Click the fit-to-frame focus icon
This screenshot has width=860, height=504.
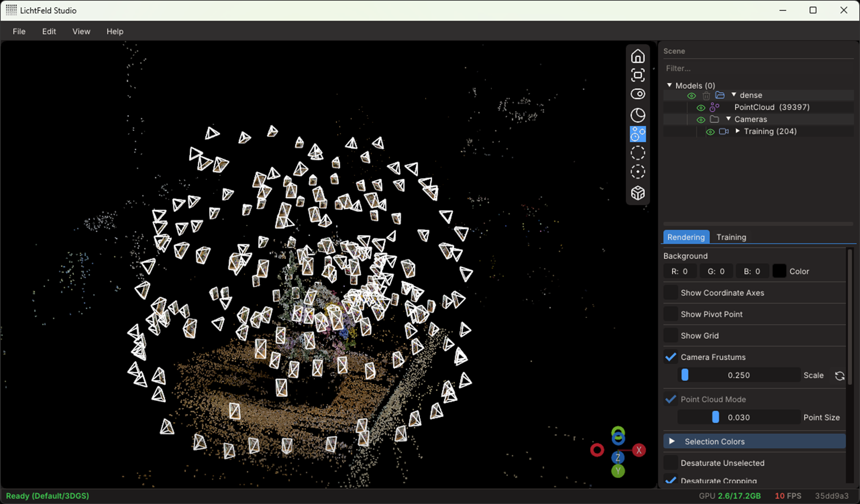coord(638,75)
